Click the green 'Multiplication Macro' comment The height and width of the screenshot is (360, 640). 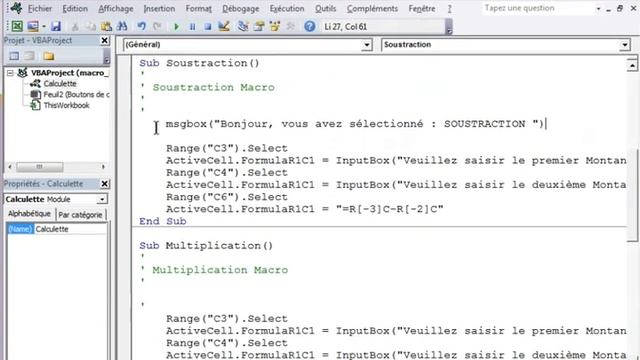point(220,270)
